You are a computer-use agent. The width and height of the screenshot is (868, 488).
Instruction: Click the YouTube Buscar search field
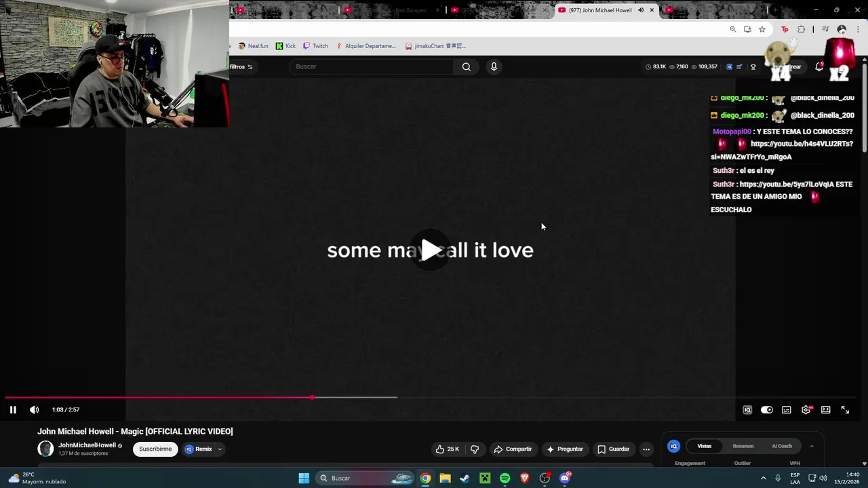(372, 66)
